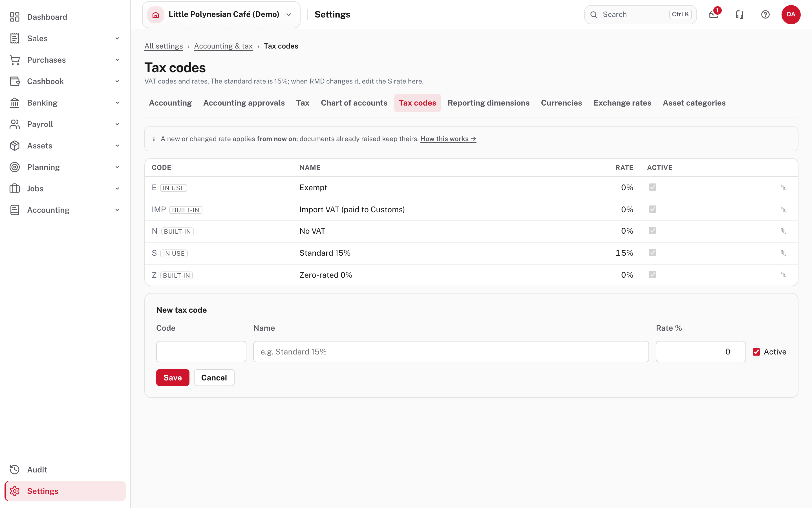Toggle the No VAT row active checkbox

[653, 231]
